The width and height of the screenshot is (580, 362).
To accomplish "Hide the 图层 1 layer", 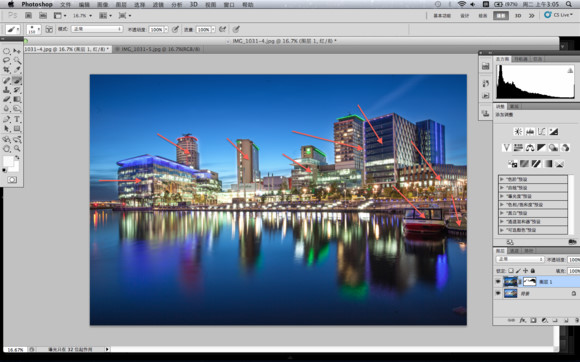I will click(x=498, y=282).
